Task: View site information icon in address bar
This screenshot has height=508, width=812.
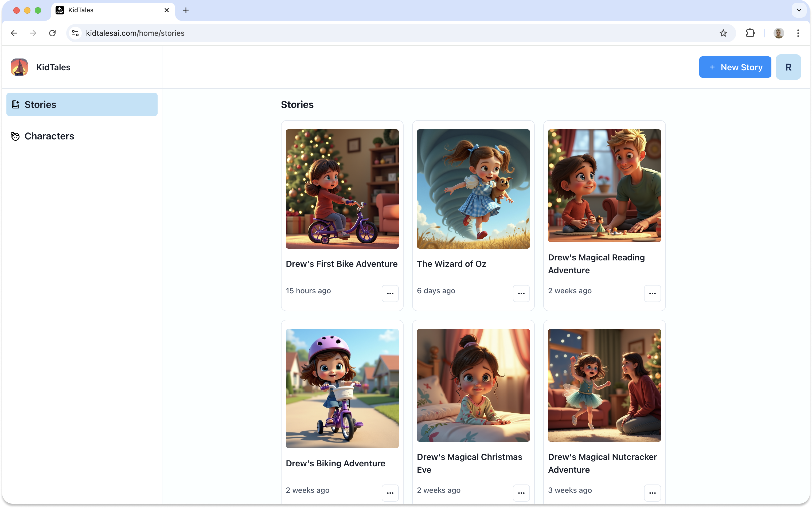Action: coord(75,33)
